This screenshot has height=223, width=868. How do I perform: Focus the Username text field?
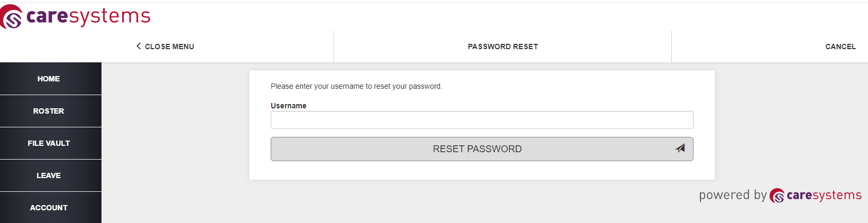pyautogui.click(x=482, y=120)
